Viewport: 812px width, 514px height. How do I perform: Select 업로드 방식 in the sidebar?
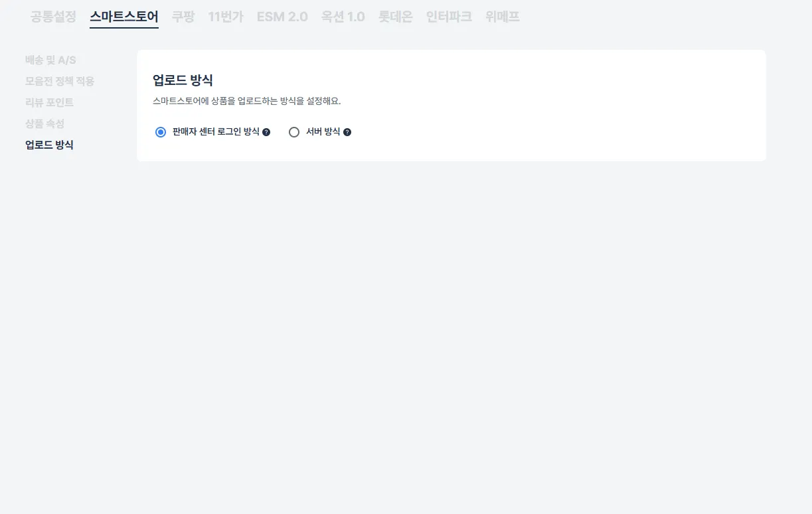point(49,145)
